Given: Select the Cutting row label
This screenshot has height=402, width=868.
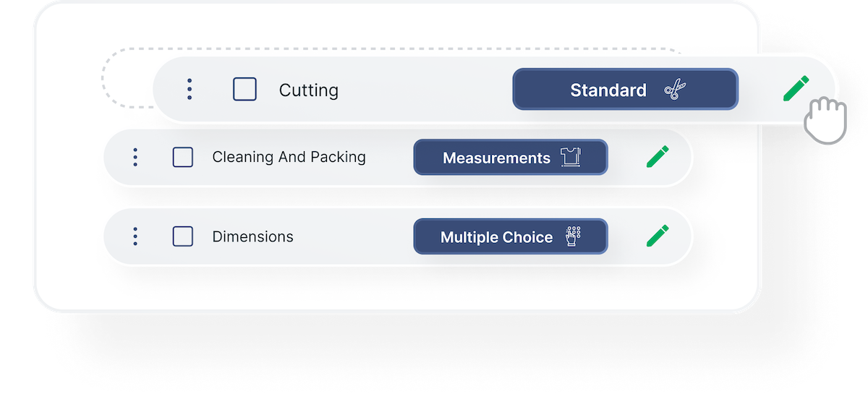Looking at the screenshot, I should click(309, 90).
